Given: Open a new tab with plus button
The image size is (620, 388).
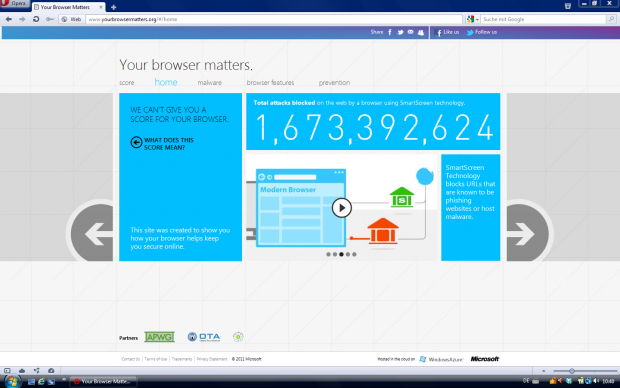Looking at the screenshot, I should click(x=113, y=7).
